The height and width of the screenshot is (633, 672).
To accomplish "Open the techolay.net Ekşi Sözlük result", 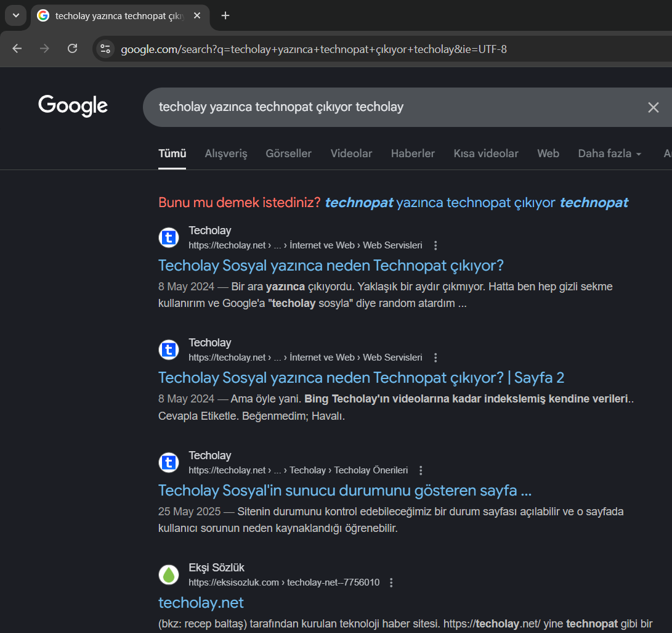I will tap(201, 603).
